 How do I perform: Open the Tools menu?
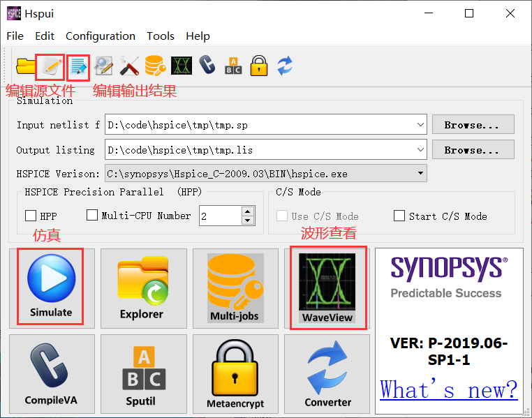161,36
